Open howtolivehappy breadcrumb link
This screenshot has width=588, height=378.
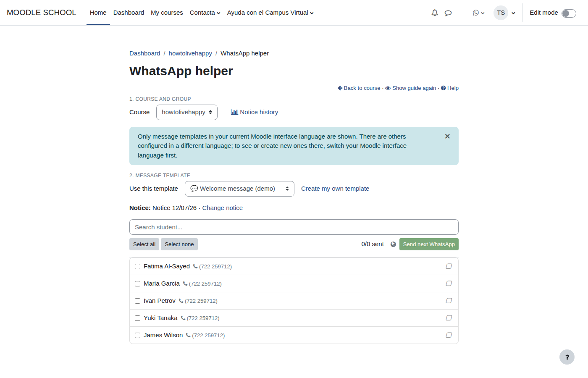tap(190, 53)
